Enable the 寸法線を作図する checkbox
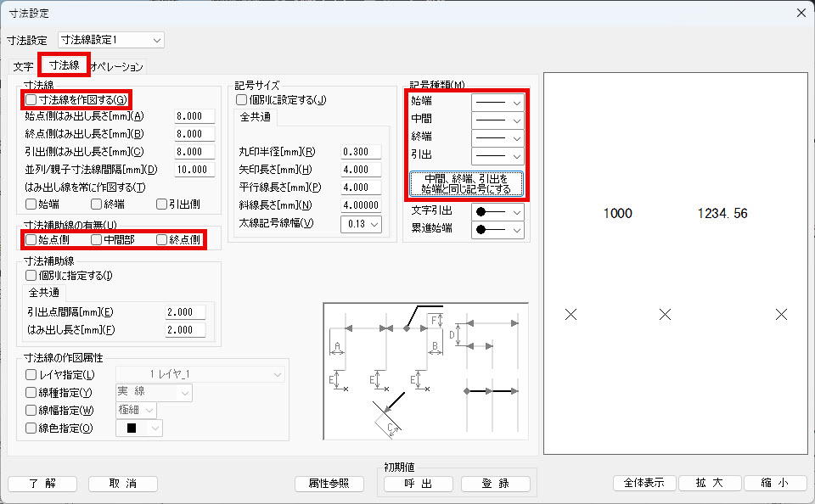 [31, 100]
